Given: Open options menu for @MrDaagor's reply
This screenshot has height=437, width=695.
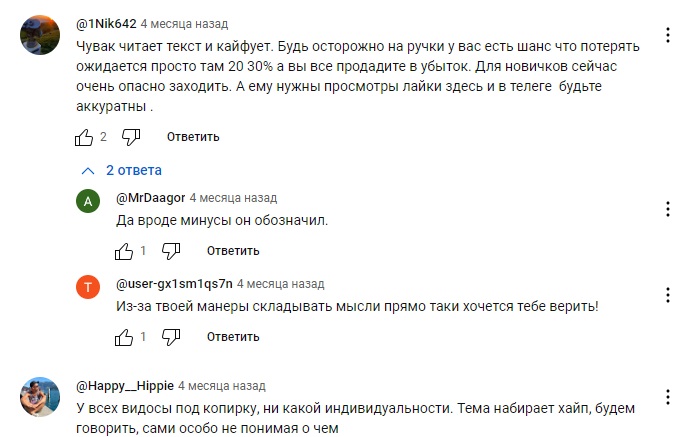Looking at the screenshot, I should pos(667,208).
